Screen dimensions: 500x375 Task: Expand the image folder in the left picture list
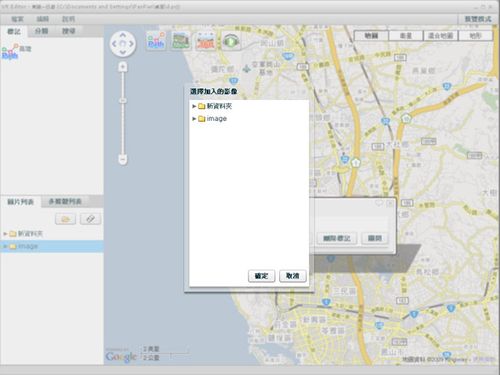[x=5, y=246]
